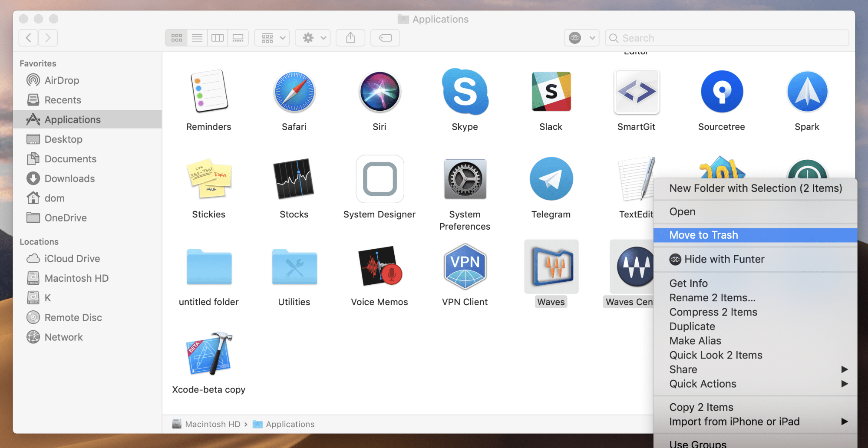Image resolution: width=868 pixels, height=448 pixels.
Task: Switch to column view
Action: coord(218,38)
